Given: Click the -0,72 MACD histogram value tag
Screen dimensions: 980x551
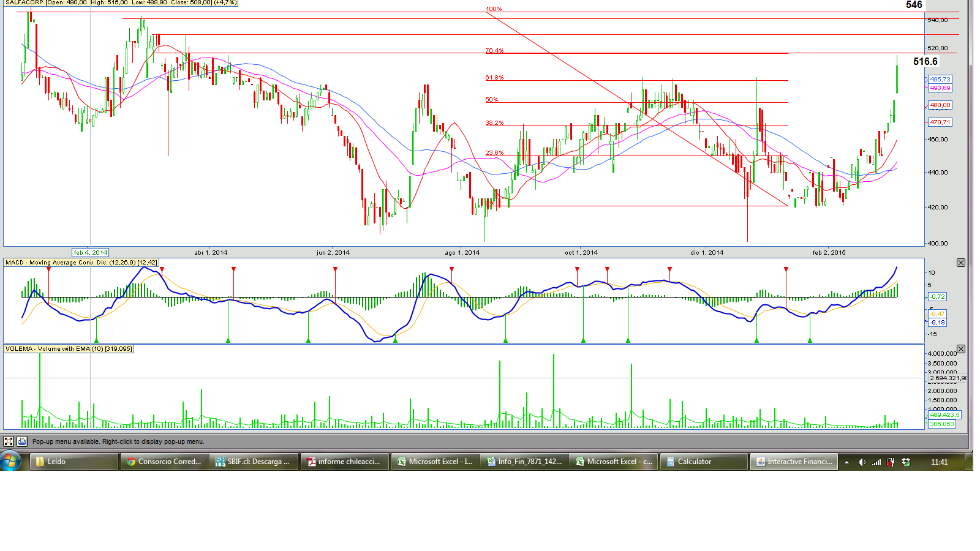Looking at the screenshot, I should 937,297.
